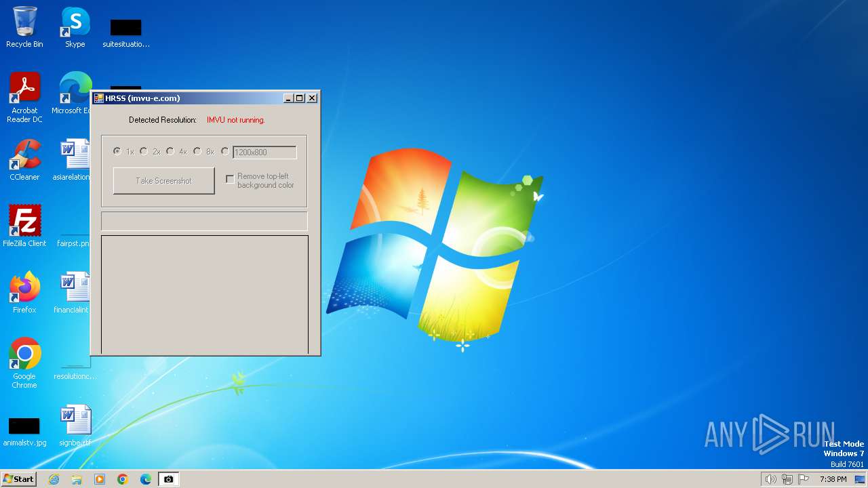Viewport: 868px width, 488px height.
Task: Select the 2x resolution radio button
Action: pos(144,152)
